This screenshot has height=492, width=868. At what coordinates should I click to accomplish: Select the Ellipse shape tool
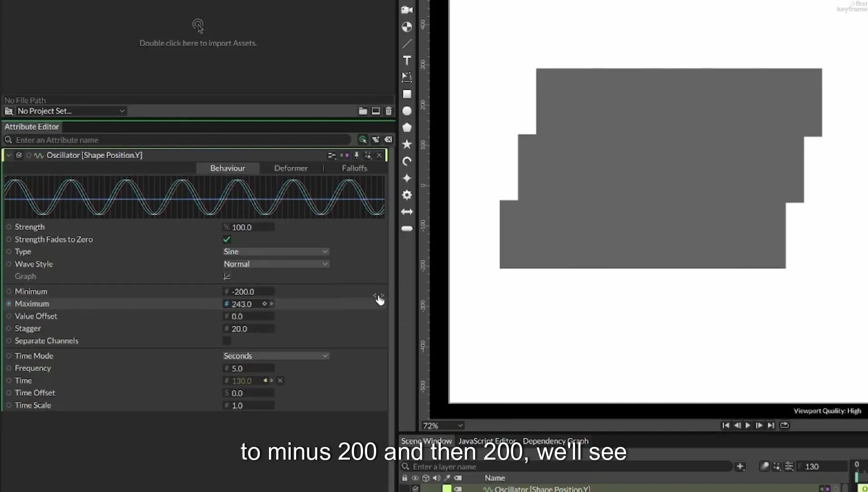[x=407, y=111]
